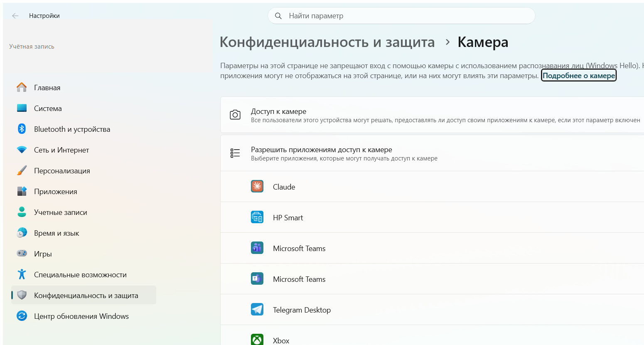Click the search magnifier icon

coord(278,16)
